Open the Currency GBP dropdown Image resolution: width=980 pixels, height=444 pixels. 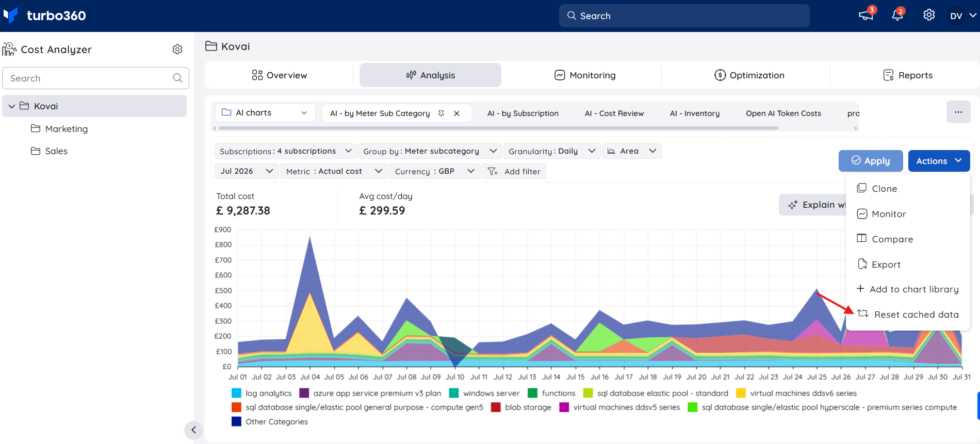click(434, 171)
